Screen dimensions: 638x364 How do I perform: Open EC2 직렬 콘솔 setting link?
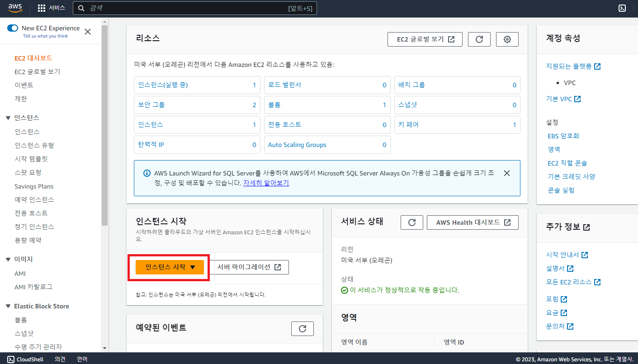pos(567,163)
